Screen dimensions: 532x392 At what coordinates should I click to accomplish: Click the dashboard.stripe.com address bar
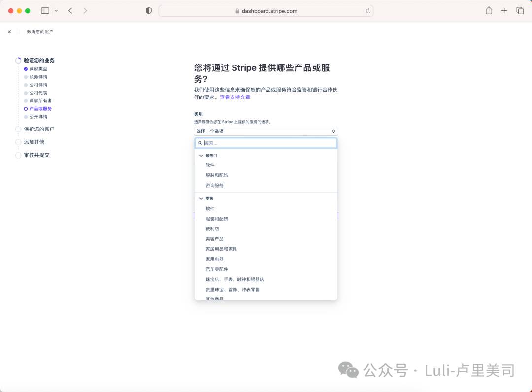click(x=266, y=11)
